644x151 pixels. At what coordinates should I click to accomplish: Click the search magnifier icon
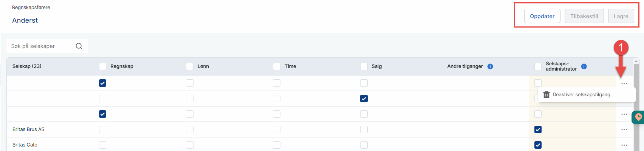pos(79,46)
